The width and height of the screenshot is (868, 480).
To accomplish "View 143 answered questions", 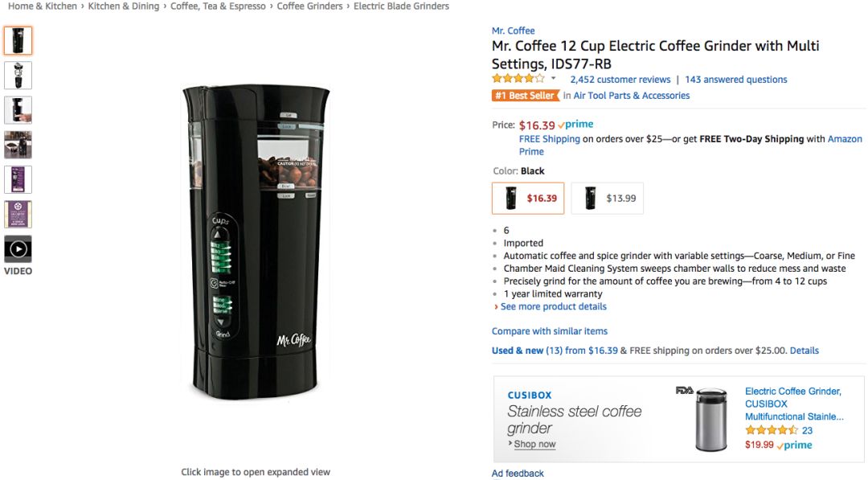I will pyautogui.click(x=735, y=80).
